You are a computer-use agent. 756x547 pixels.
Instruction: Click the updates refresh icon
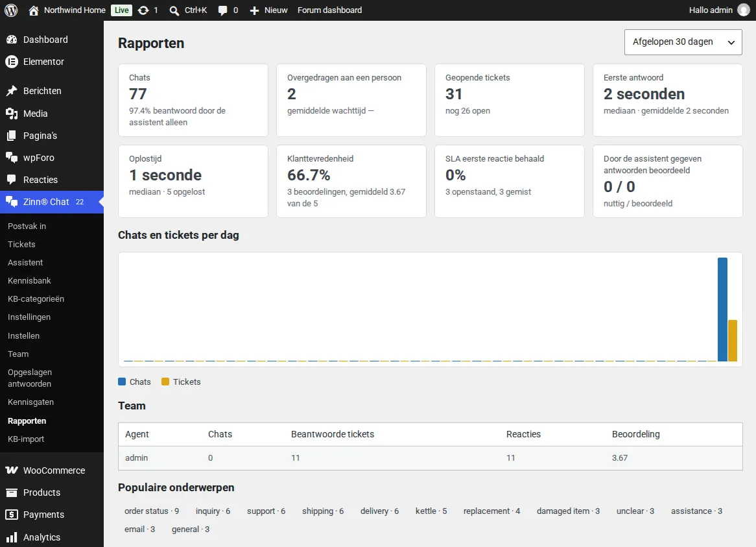point(143,10)
